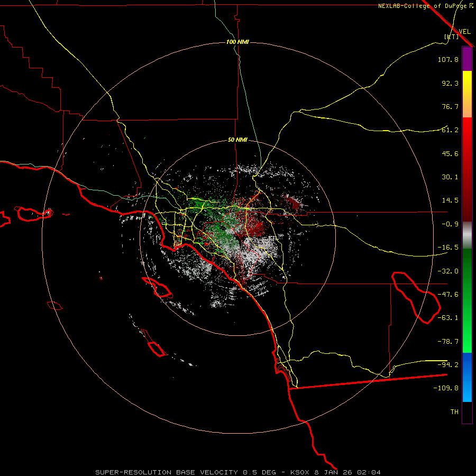Select the 76.7 velocity scale value

[450, 106]
